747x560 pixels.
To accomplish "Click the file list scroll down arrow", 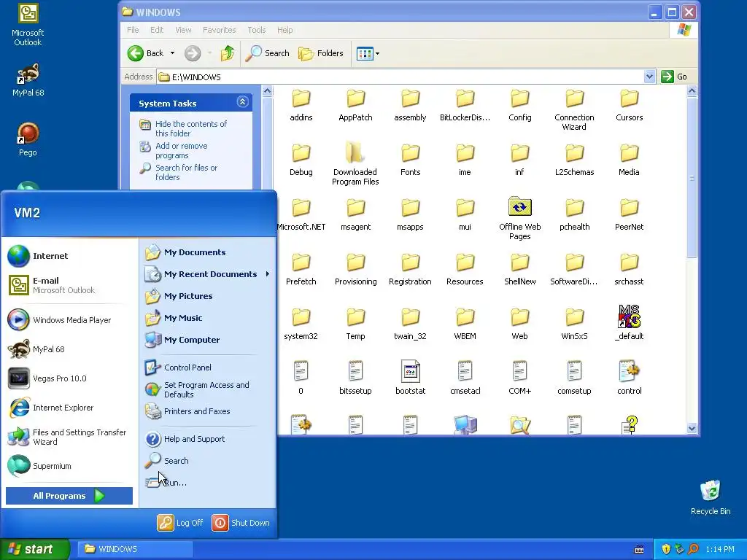I will [692, 429].
